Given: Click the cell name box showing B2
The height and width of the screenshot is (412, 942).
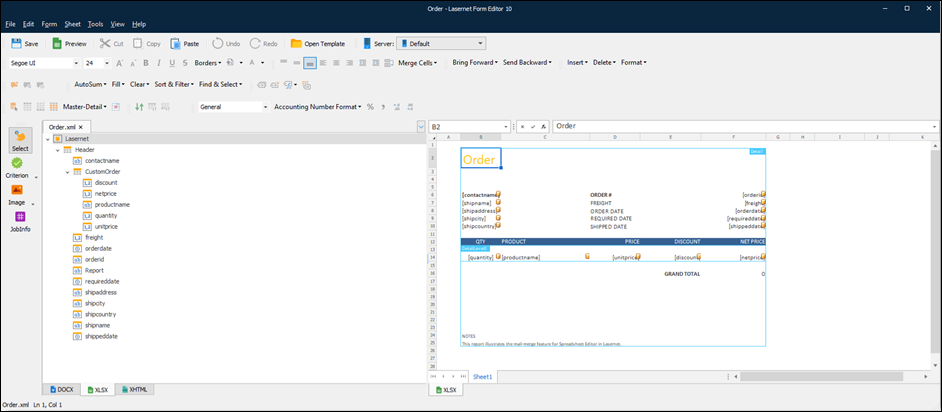Looking at the screenshot, I should click(x=470, y=127).
